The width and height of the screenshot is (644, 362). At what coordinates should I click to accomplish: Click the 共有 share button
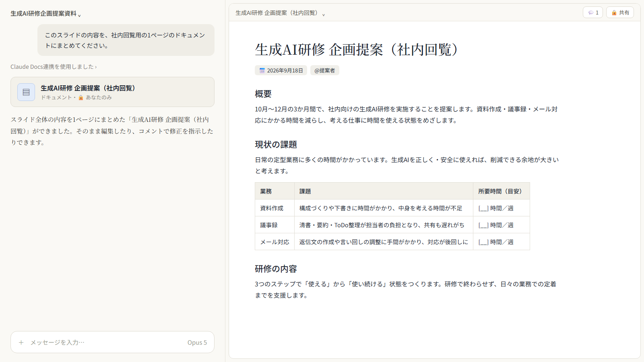[x=620, y=12]
